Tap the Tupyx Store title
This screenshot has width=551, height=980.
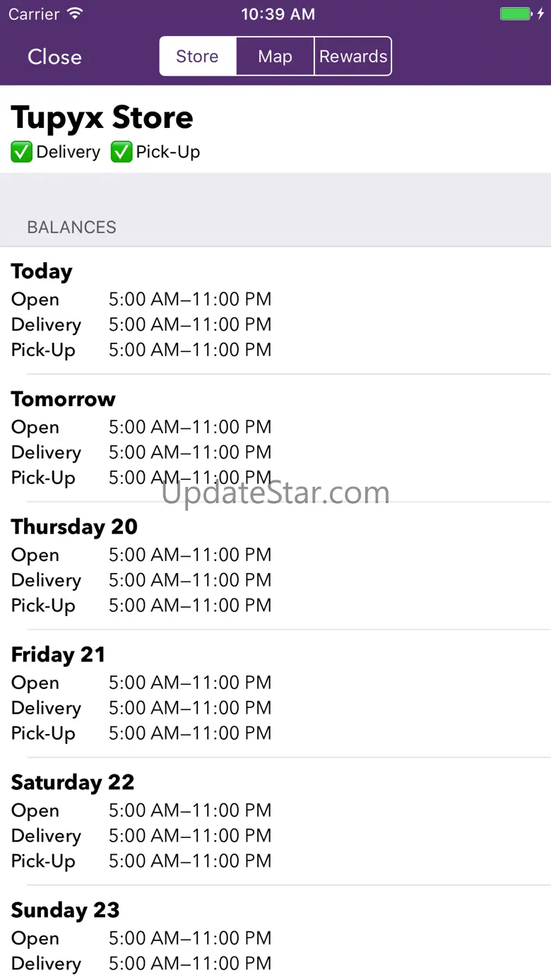click(102, 117)
